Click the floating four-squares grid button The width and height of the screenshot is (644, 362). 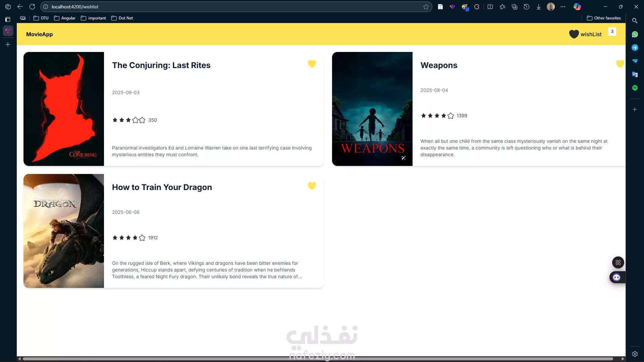618,262
